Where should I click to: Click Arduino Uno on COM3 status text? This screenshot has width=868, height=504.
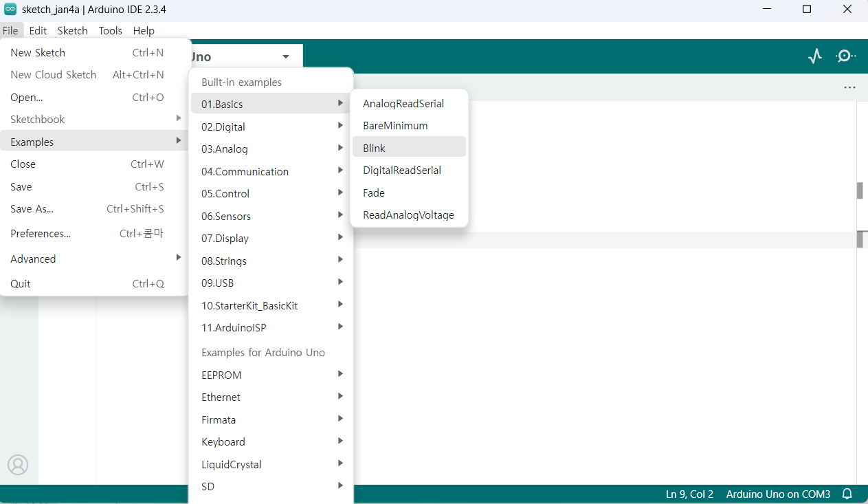coord(778,494)
